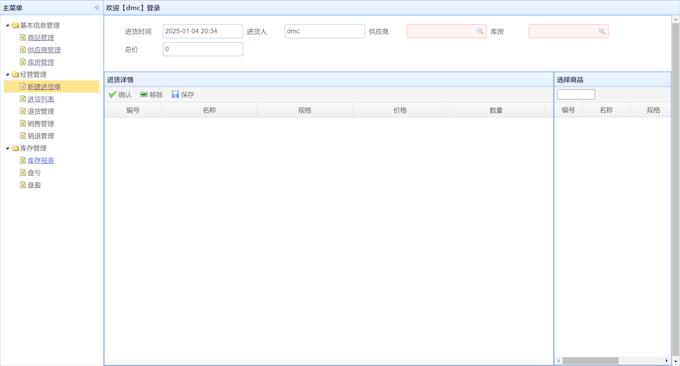The width and height of the screenshot is (680, 366).
Task: Click the document icon beside 库房管理
Action: (x=23, y=62)
